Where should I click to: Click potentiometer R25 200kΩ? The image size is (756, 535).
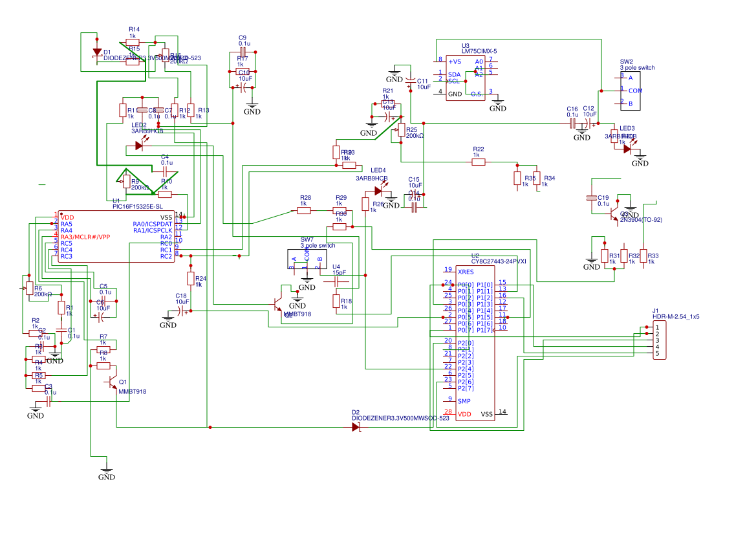click(401, 130)
